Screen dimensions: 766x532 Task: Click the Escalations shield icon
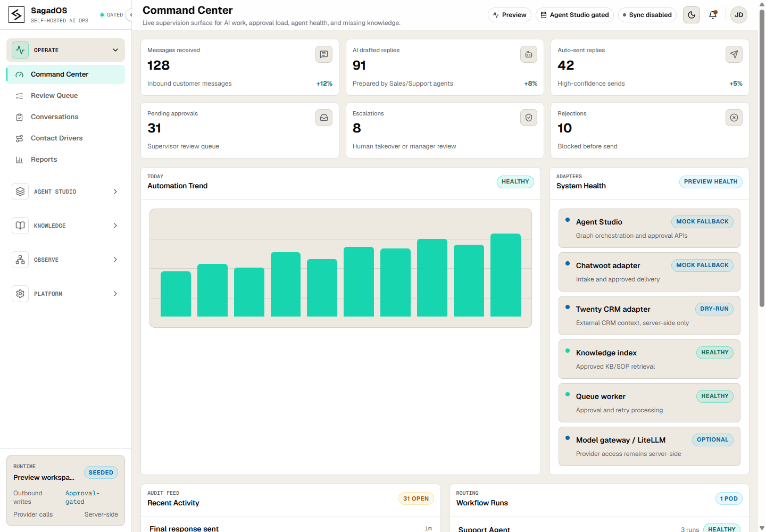(x=529, y=118)
